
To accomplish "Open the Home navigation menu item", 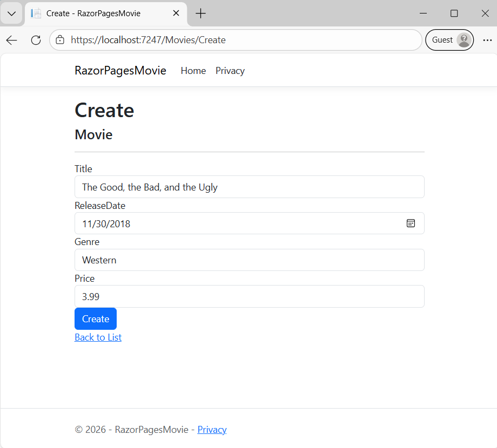I will [193, 71].
